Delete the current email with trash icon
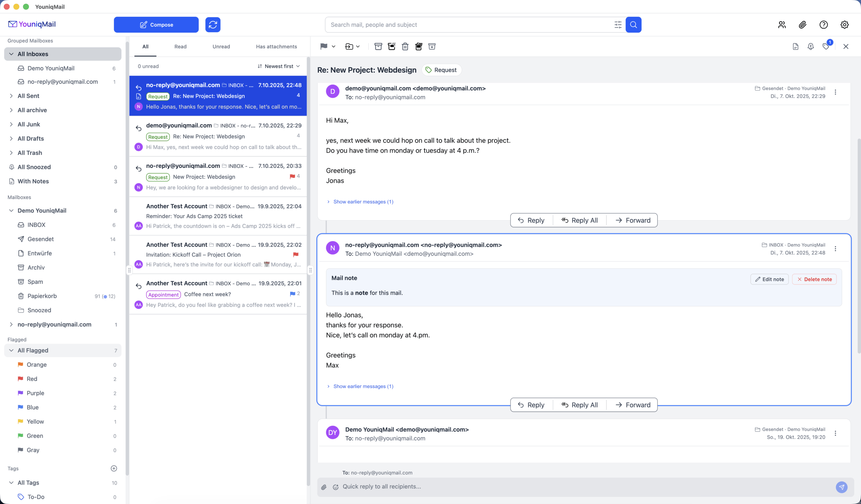The image size is (861, 504). pos(405,46)
